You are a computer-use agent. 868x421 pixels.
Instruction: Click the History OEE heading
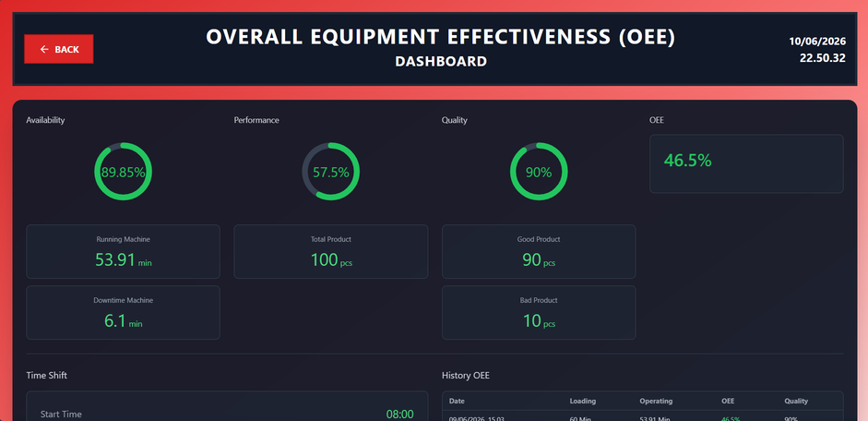(466, 376)
